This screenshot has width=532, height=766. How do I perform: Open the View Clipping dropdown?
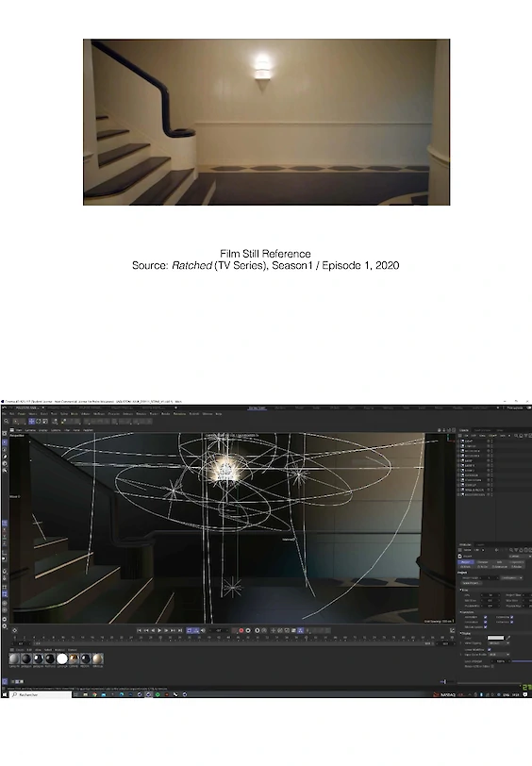(498, 643)
